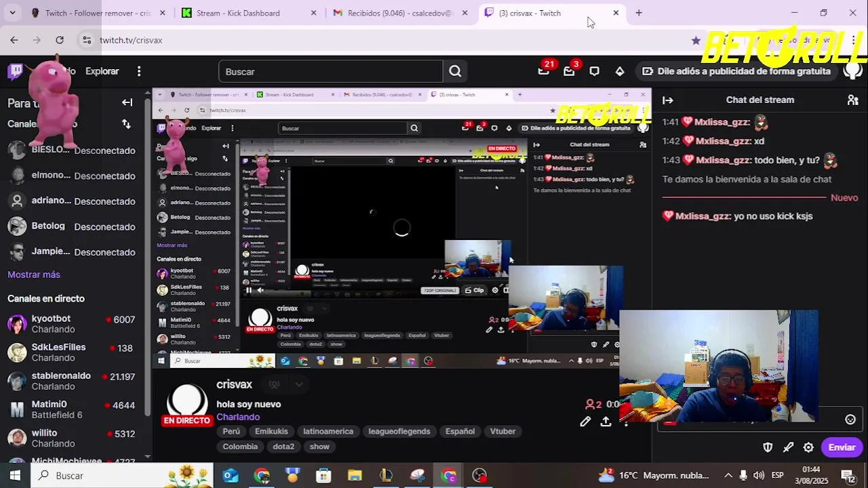Click the crisvax channel name

coord(234,384)
